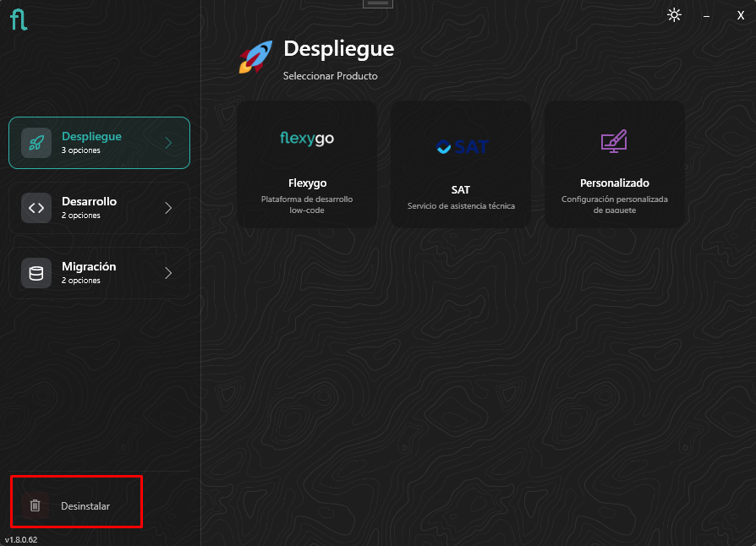The height and width of the screenshot is (546, 756).
Task: Click the large rocket icon by Despliegue heading
Action: click(x=256, y=57)
